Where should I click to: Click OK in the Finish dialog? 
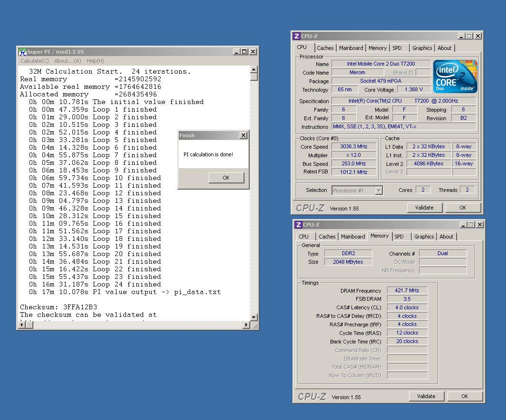tap(226, 178)
